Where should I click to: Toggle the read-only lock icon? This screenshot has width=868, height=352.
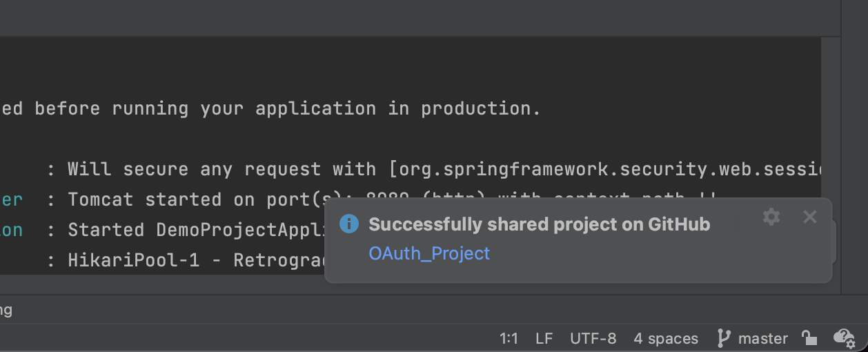pyautogui.click(x=809, y=338)
